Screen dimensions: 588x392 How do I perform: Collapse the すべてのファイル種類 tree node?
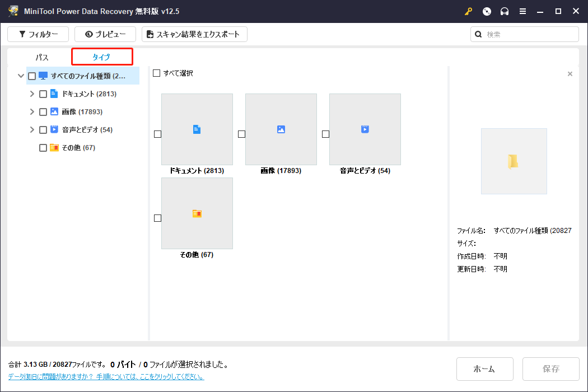[21, 76]
